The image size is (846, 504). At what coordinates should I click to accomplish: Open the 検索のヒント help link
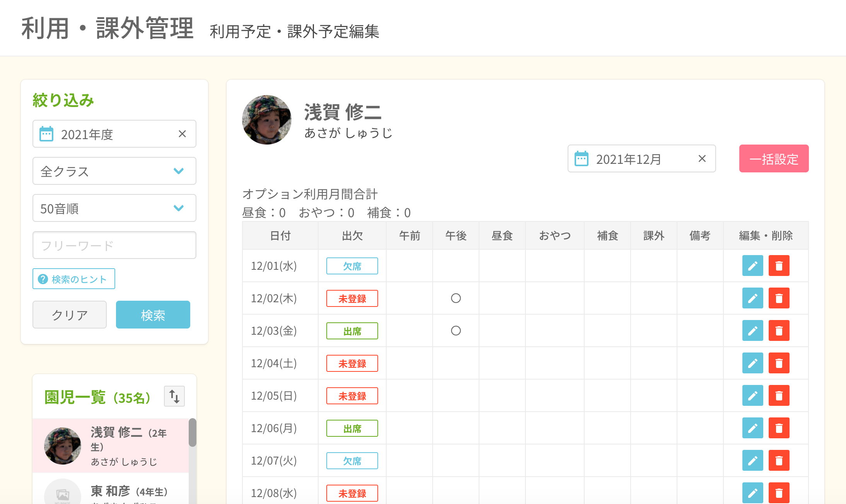74,279
